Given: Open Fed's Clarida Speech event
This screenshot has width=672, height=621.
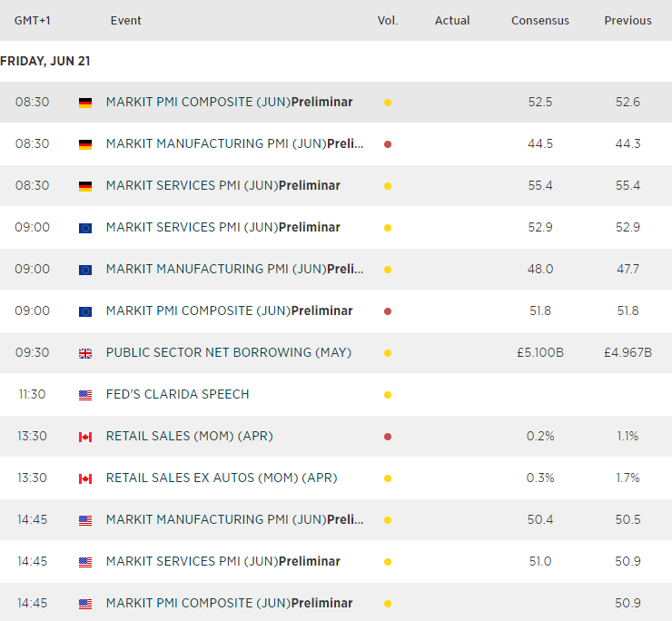Looking at the screenshot, I should click(177, 394).
